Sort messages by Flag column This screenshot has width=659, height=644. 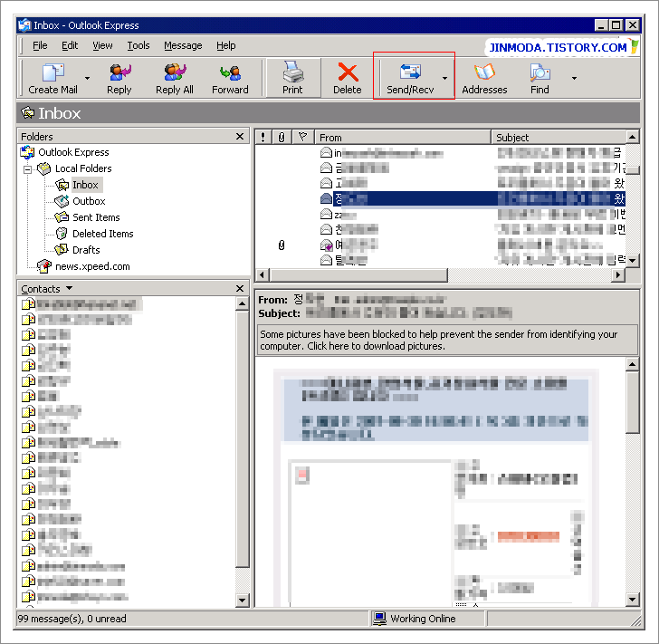pos(302,137)
